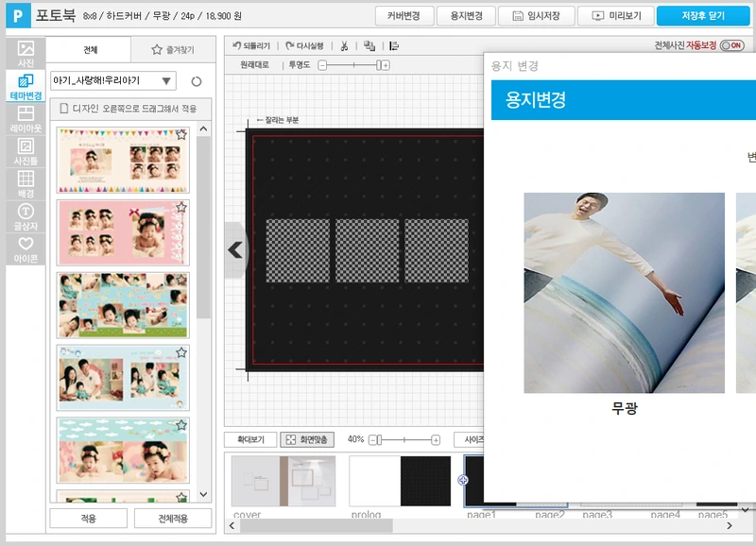The image size is (756, 546).
Task: Open the 글상자 text box sidebar tool
Action: (26, 217)
